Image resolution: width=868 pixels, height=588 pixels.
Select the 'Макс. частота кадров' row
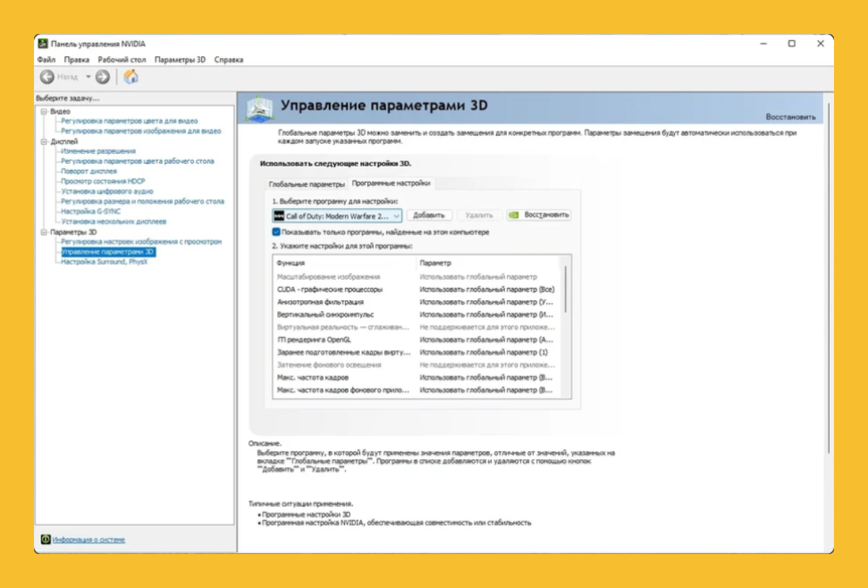pyautogui.click(x=417, y=377)
